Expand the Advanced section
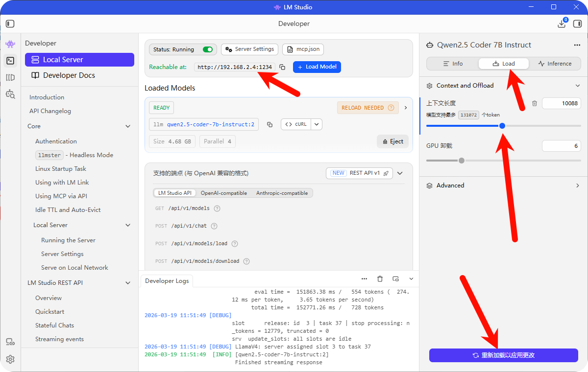The width and height of the screenshot is (588, 372). pos(577,186)
